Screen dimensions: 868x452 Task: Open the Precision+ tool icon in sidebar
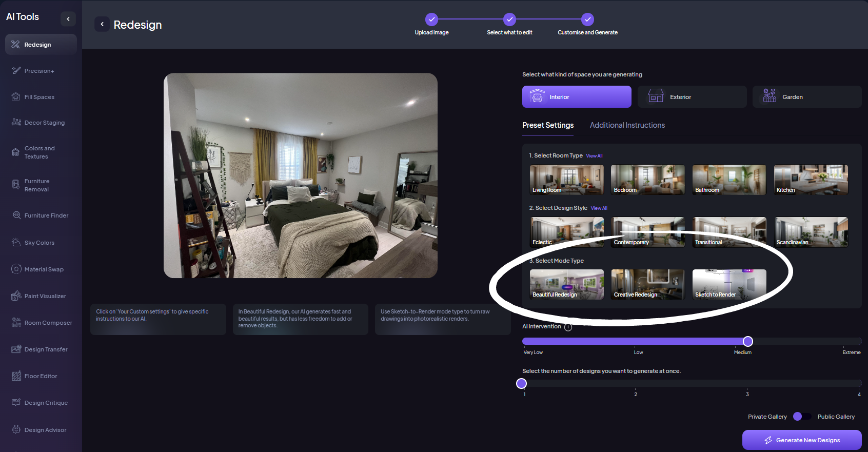pyautogui.click(x=16, y=71)
